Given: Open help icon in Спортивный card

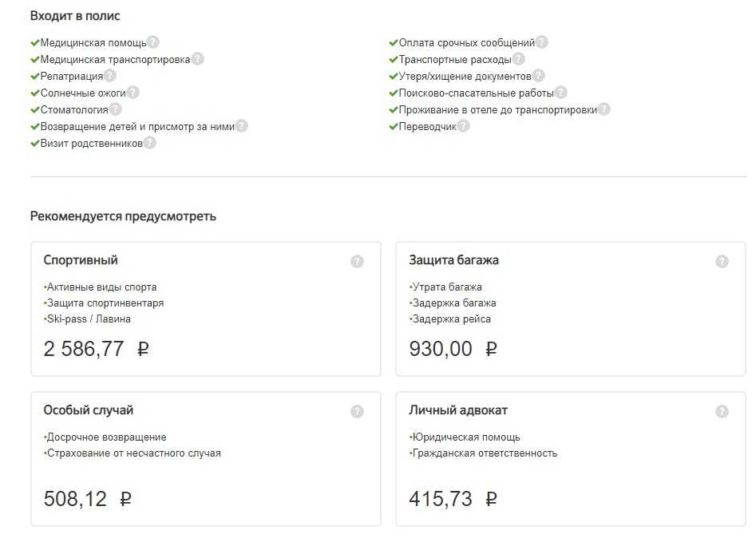Looking at the screenshot, I should pyautogui.click(x=357, y=261).
